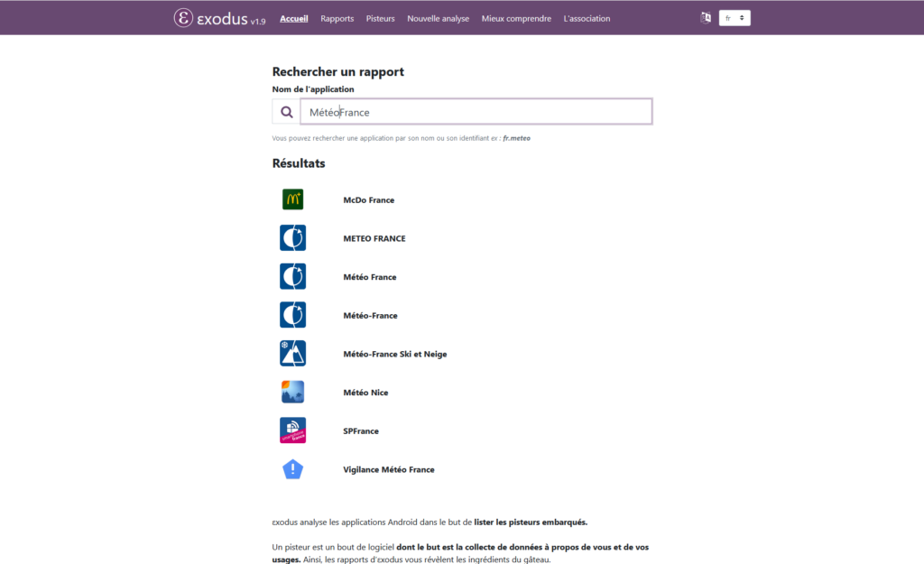Select the hyphenated "Météo-France" result
The height and width of the screenshot is (564, 924).
370,315
